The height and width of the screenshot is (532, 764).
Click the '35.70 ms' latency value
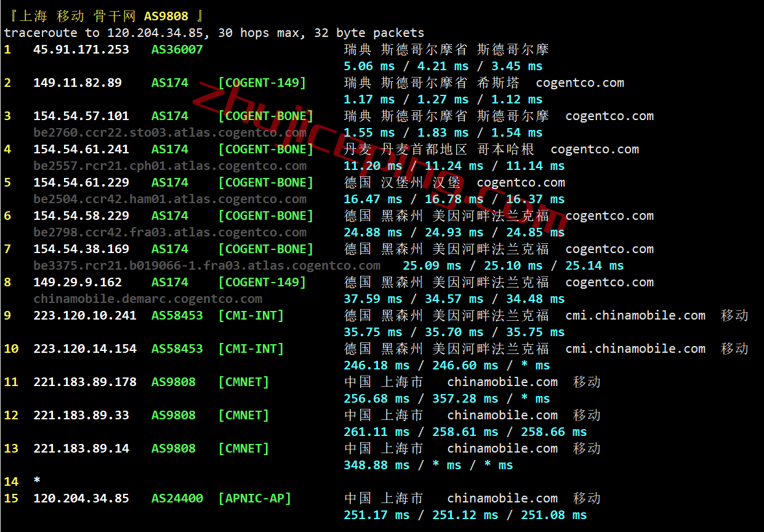(454, 332)
